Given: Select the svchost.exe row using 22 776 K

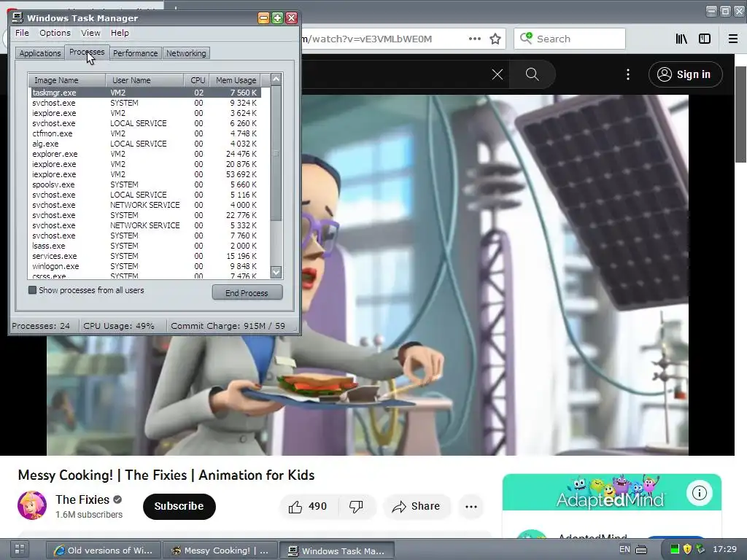Looking at the screenshot, I should coord(146,215).
